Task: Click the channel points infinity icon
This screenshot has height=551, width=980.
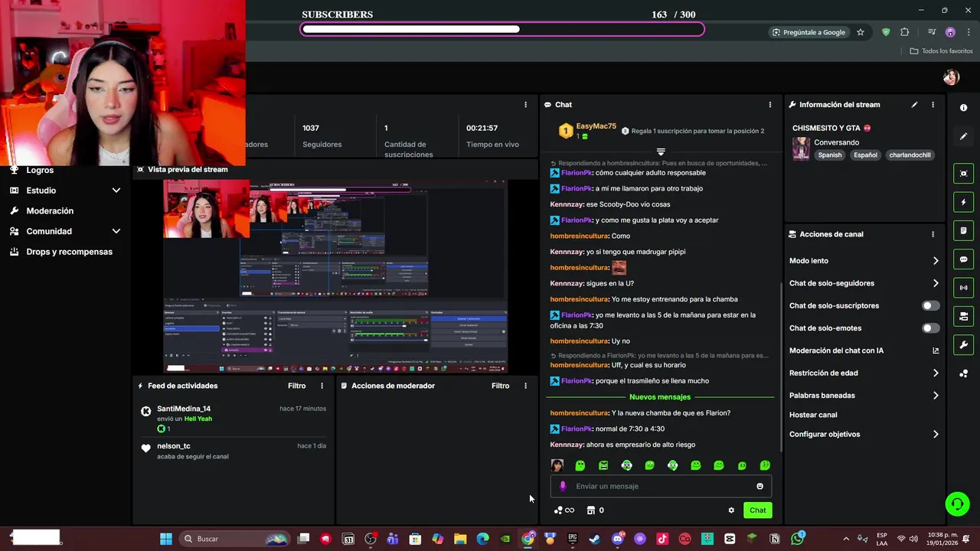Action: [x=564, y=510]
